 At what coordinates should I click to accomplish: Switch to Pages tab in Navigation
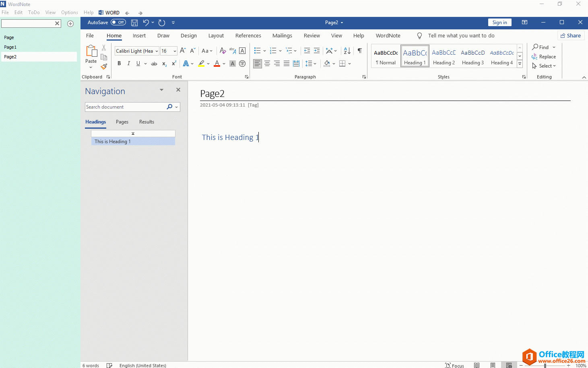[x=122, y=122]
